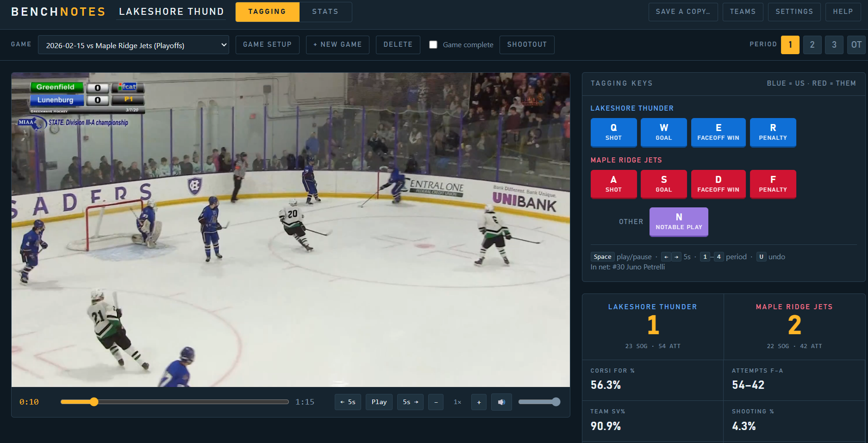The height and width of the screenshot is (443, 868).
Task: Open the Settings menu
Action: click(x=794, y=12)
